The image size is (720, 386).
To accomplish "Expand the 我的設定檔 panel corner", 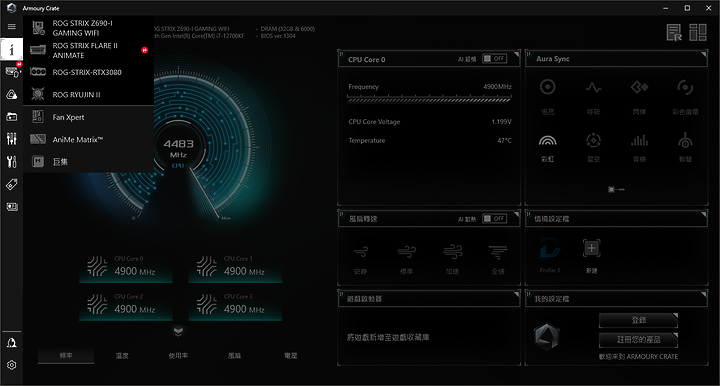I will point(704,294).
